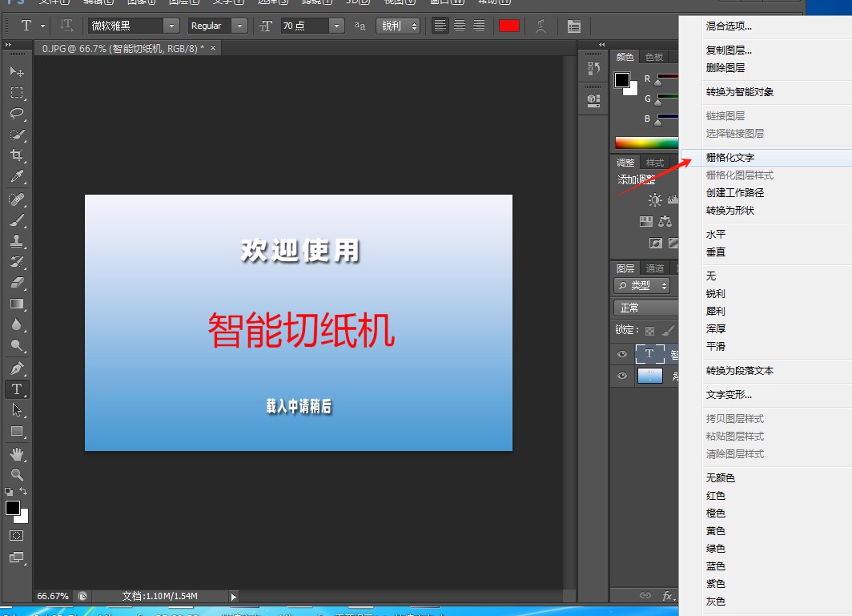Switch to the 通道 tab

coord(655,268)
